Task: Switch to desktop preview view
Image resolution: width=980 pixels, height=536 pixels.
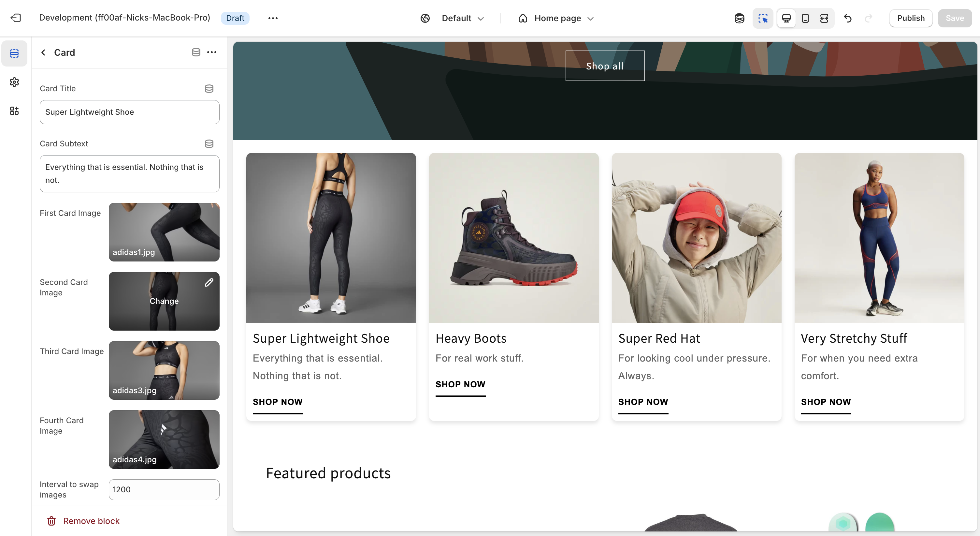Action: [x=786, y=18]
